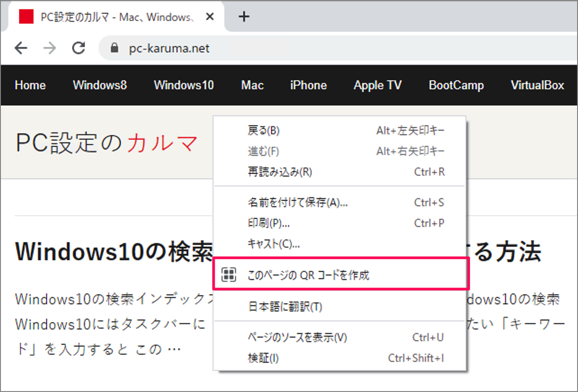Screen dimensions: 578x392
Task: Choose 日本語に翻訳(T) in context menu
Action: click(x=285, y=307)
